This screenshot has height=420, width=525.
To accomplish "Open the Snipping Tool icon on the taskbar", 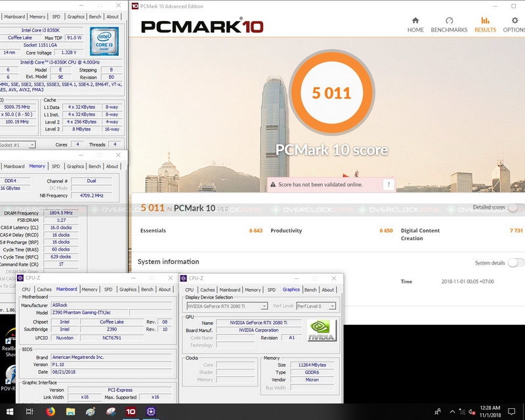I will click(x=110, y=411).
